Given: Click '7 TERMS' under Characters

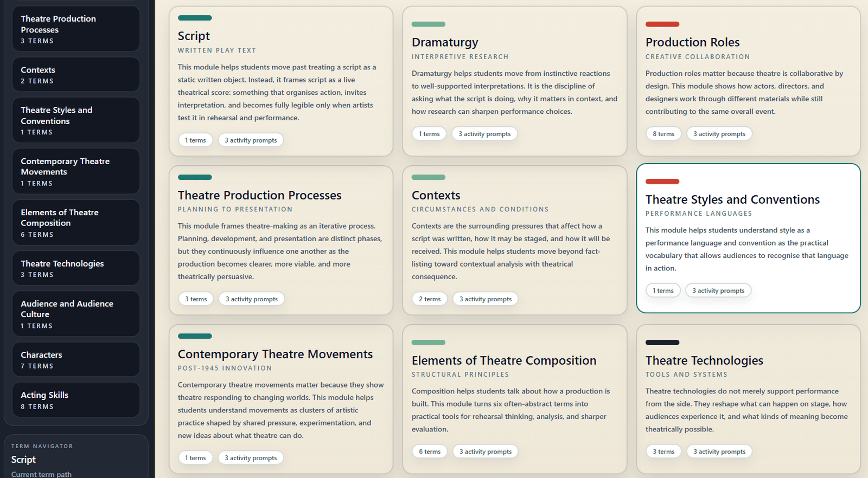Looking at the screenshot, I should point(37,366).
